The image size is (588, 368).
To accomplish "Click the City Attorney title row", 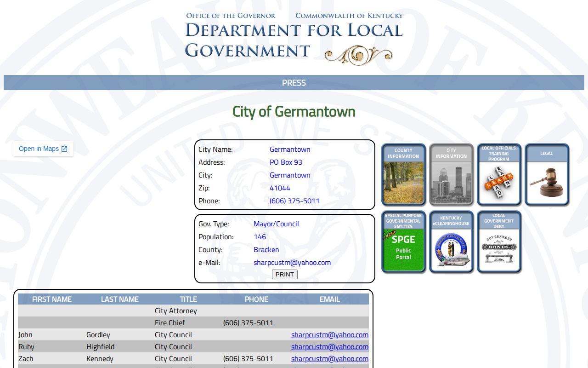I will point(193,311).
